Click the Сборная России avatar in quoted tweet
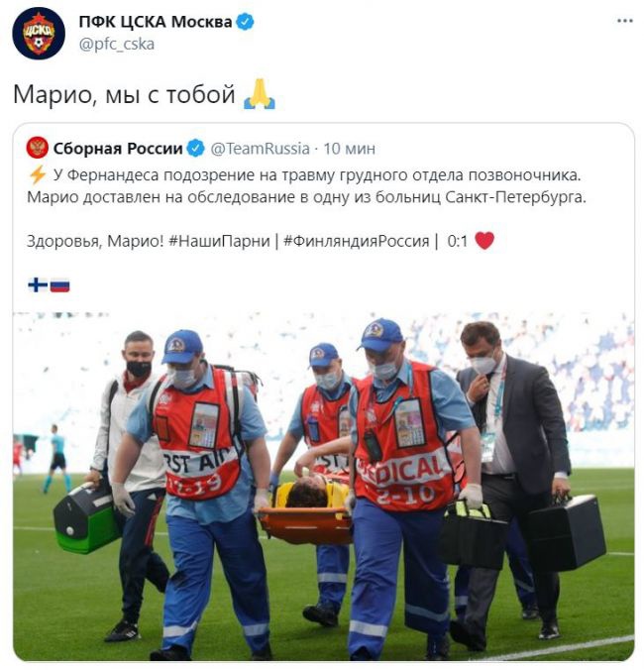 [38, 148]
